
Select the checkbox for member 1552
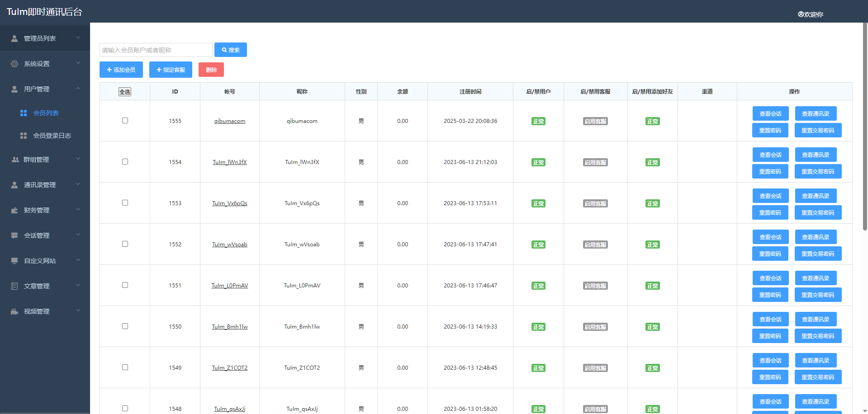point(125,244)
